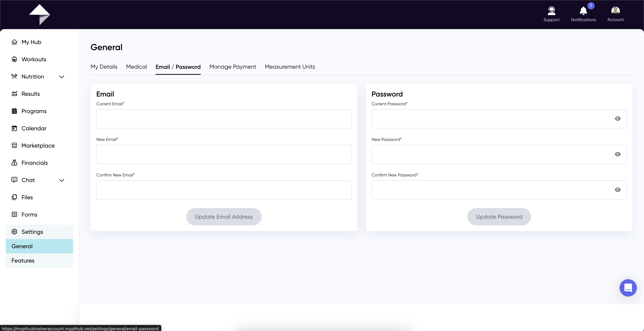
Task: Open Files from the sidebar
Action: [x=27, y=197]
